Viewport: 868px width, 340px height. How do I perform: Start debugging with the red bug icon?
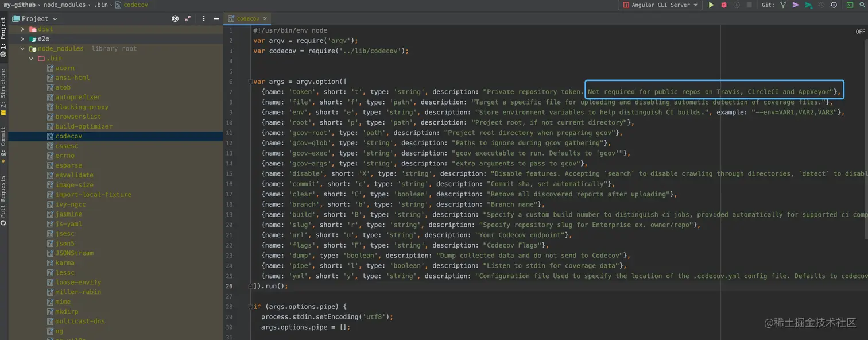724,5
